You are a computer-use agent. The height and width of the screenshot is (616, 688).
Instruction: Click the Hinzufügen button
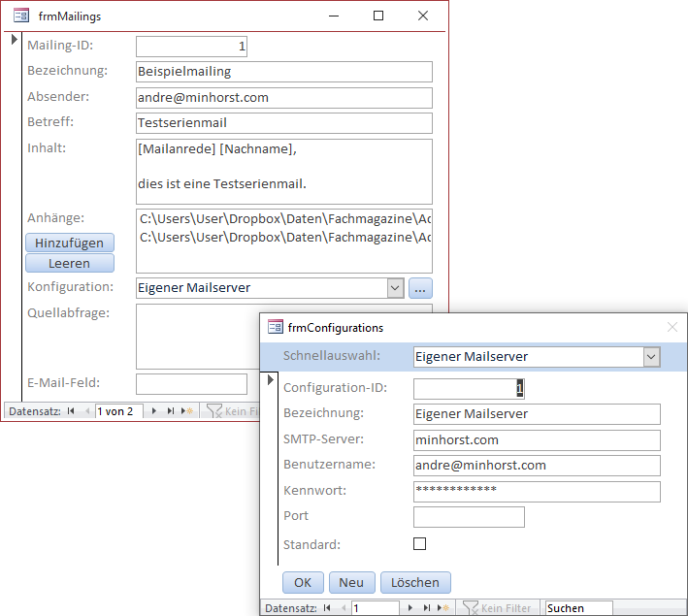pyautogui.click(x=70, y=243)
